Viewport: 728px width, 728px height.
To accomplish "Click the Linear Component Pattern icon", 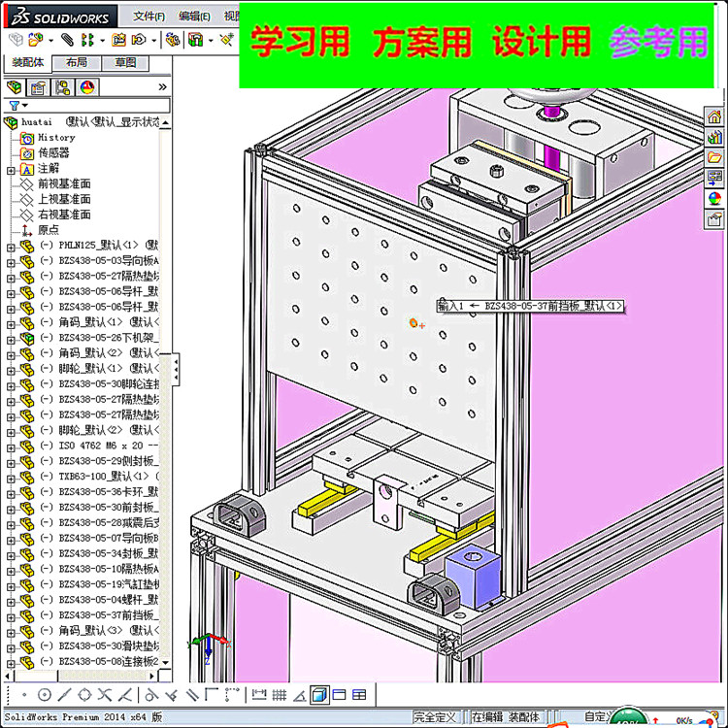I will coord(87,40).
